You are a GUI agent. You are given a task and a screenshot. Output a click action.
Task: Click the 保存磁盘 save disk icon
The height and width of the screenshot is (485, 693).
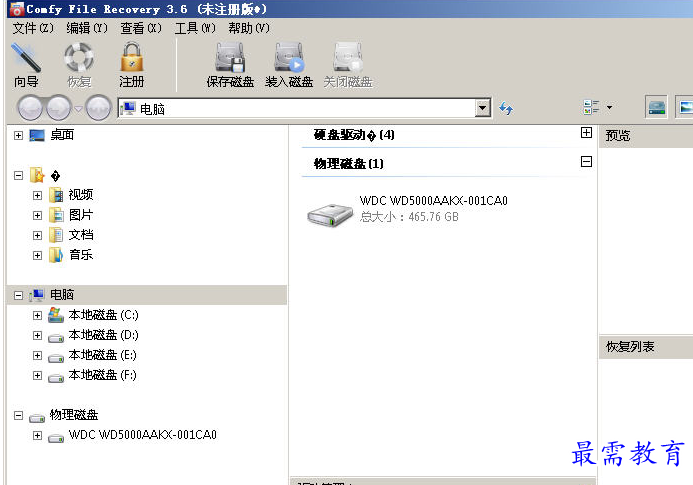[230, 57]
